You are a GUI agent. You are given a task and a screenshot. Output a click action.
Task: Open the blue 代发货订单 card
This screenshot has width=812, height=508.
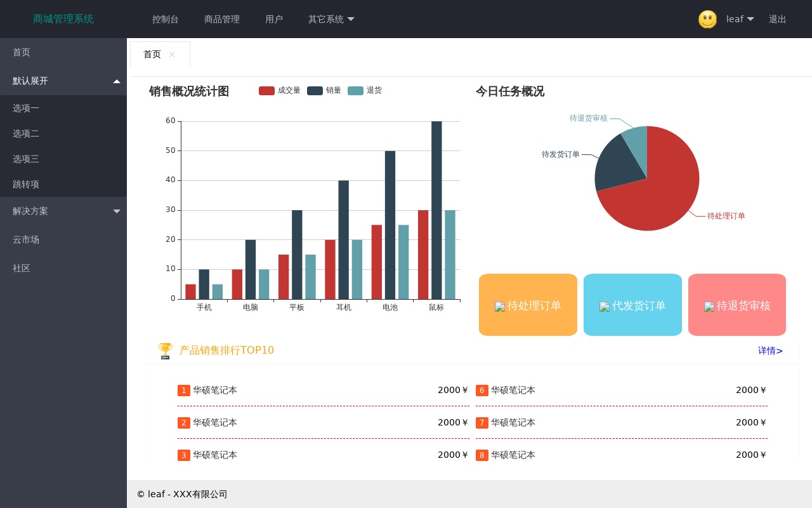tap(632, 305)
